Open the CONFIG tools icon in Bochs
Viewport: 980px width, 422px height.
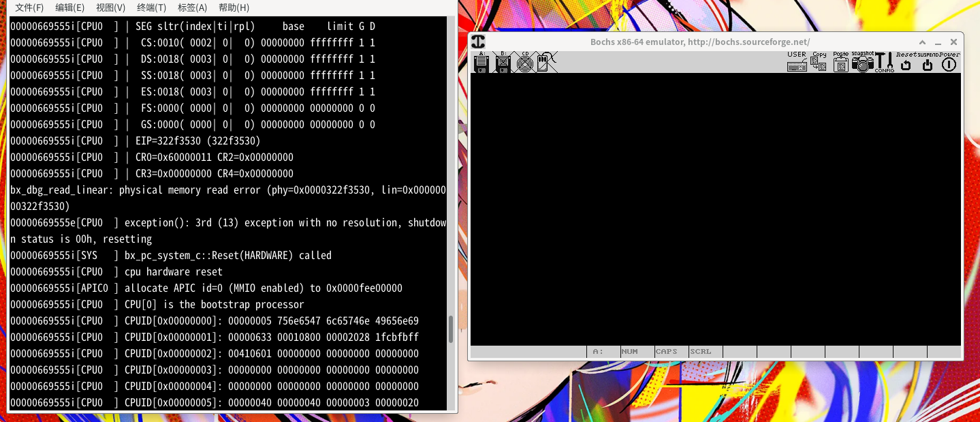pyautogui.click(x=884, y=62)
